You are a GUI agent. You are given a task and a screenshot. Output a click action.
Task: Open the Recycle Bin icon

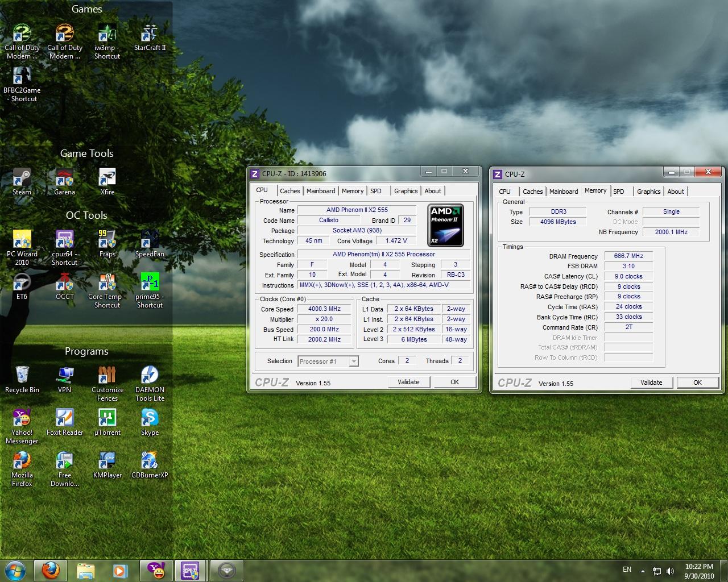tap(22, 380)
